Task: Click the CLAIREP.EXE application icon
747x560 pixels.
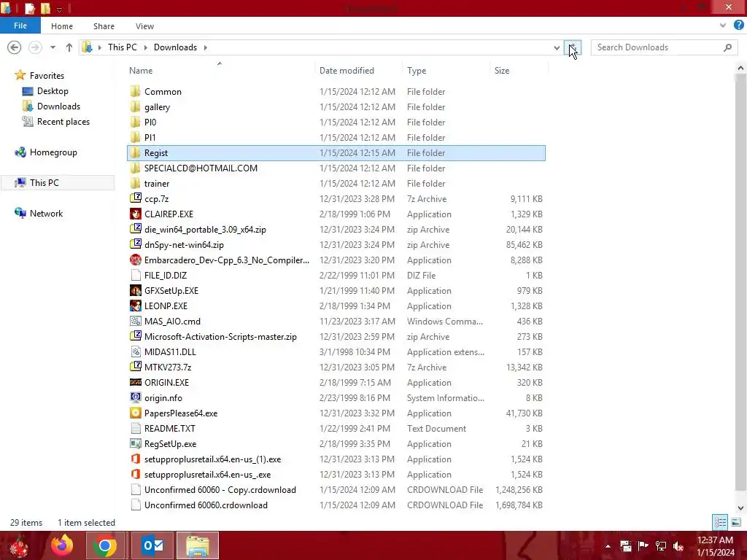Action: (136, 214)
